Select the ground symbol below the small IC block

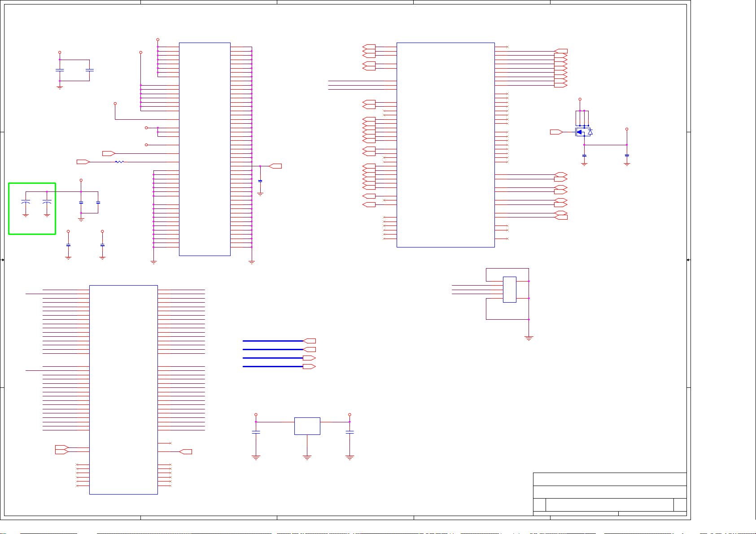click(529, 338)
